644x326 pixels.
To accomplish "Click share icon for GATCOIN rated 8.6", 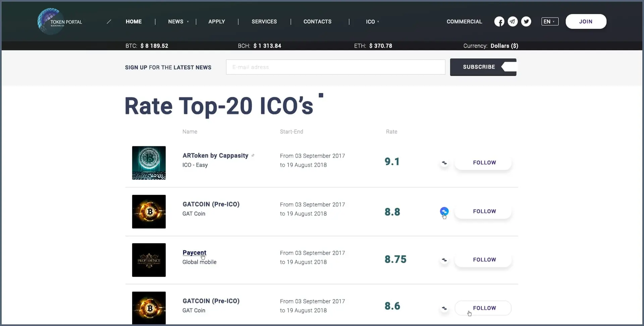I will pyautogui.click(x=444, y=308).
